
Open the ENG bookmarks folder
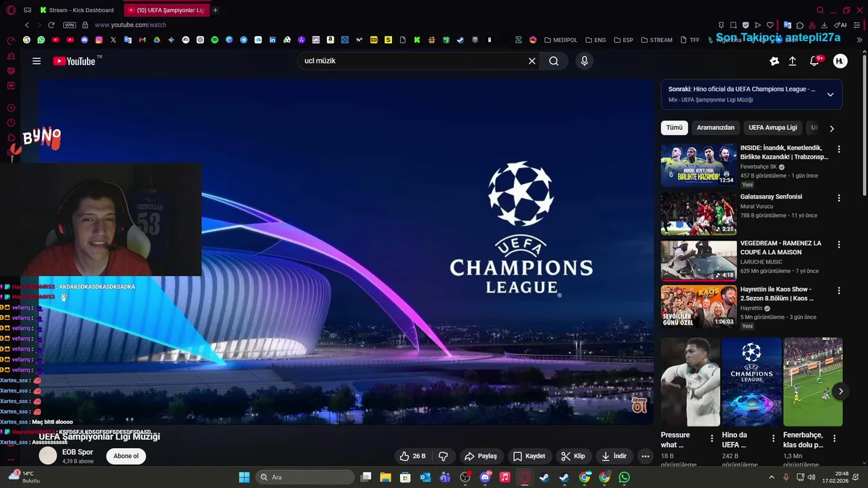point(596,40)
